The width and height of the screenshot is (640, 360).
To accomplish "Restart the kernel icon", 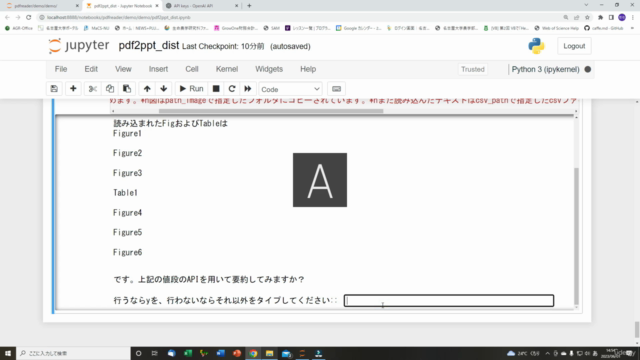I will [232, 89].
